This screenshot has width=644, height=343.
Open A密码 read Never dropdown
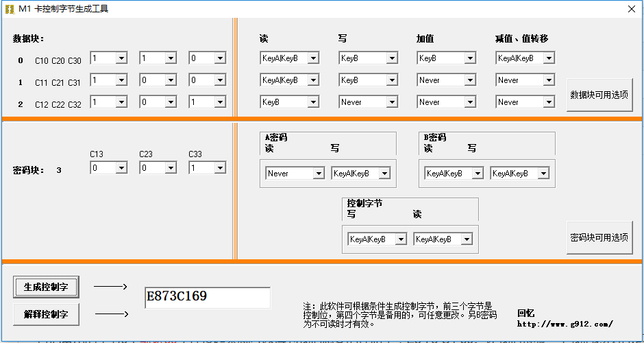click(x=319, y=173)
